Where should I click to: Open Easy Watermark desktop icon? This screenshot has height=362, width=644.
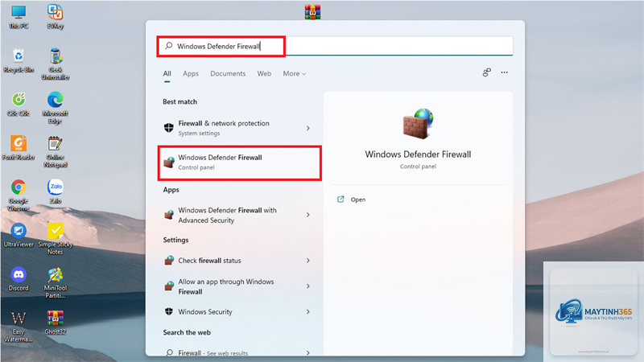coord(19,327)
